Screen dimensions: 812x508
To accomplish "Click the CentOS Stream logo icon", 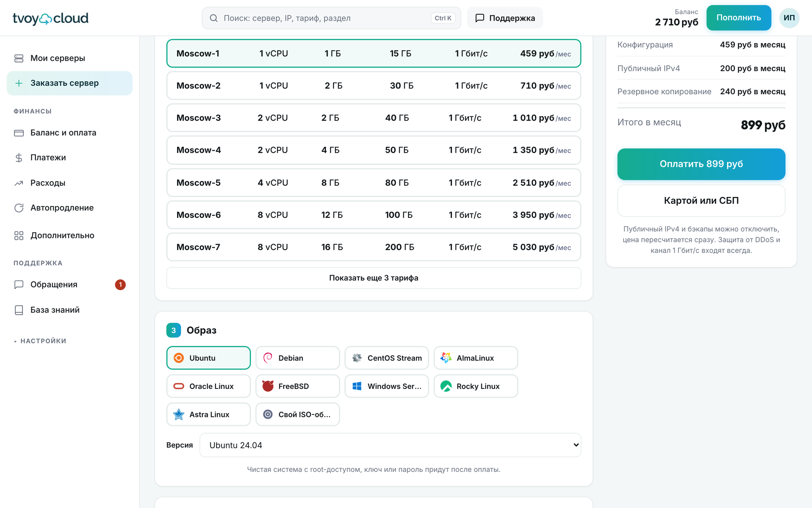I will pyautogui.click(x=357, y=358).
